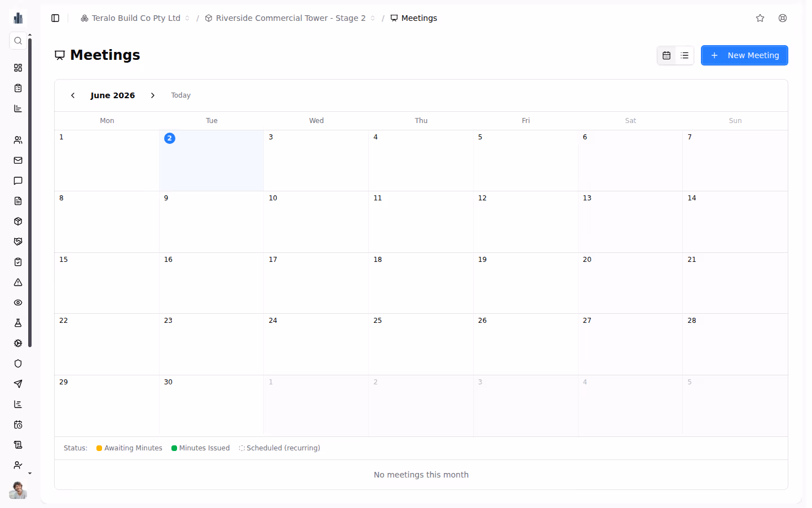The image size is (812, 508).
Task: Click the Meetings breadcrumb item
Action: [414, 18]
